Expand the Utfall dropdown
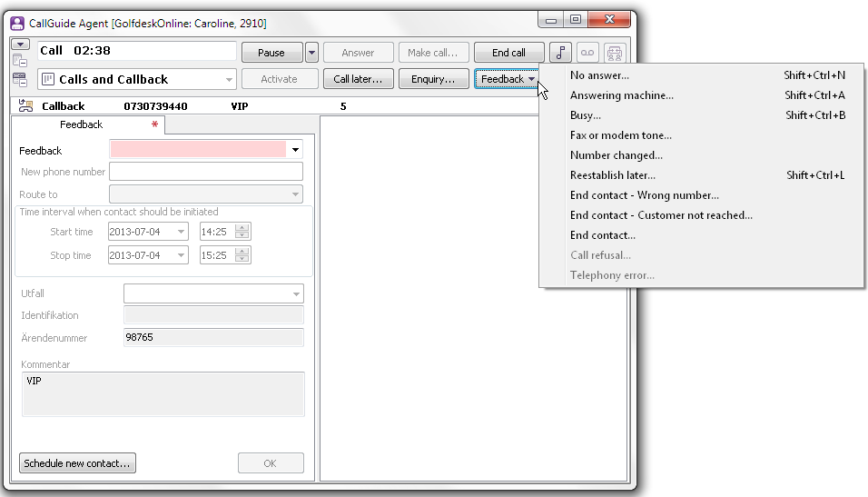 (x=296, y=293)
